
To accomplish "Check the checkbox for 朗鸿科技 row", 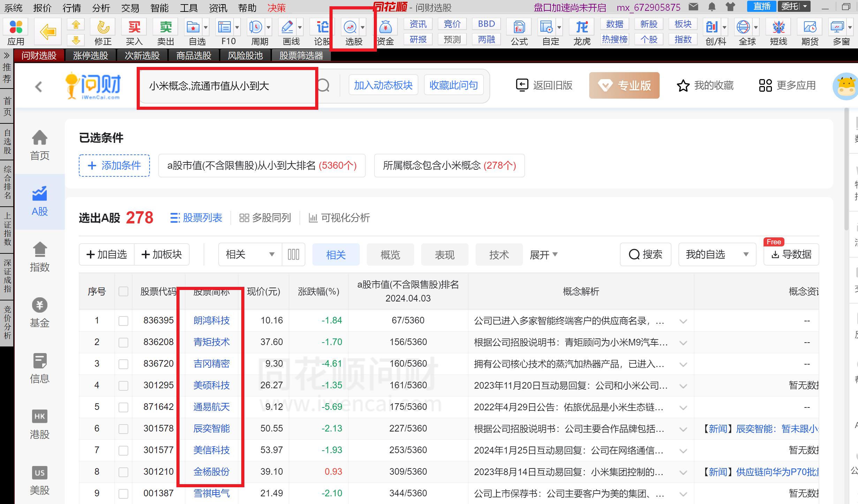I will click(x=123, y=320).
